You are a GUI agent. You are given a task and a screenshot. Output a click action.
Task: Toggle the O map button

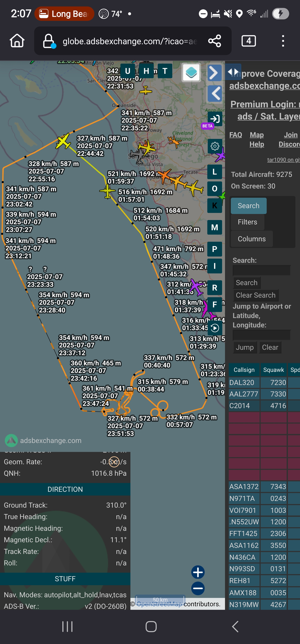tap(215, 189)
